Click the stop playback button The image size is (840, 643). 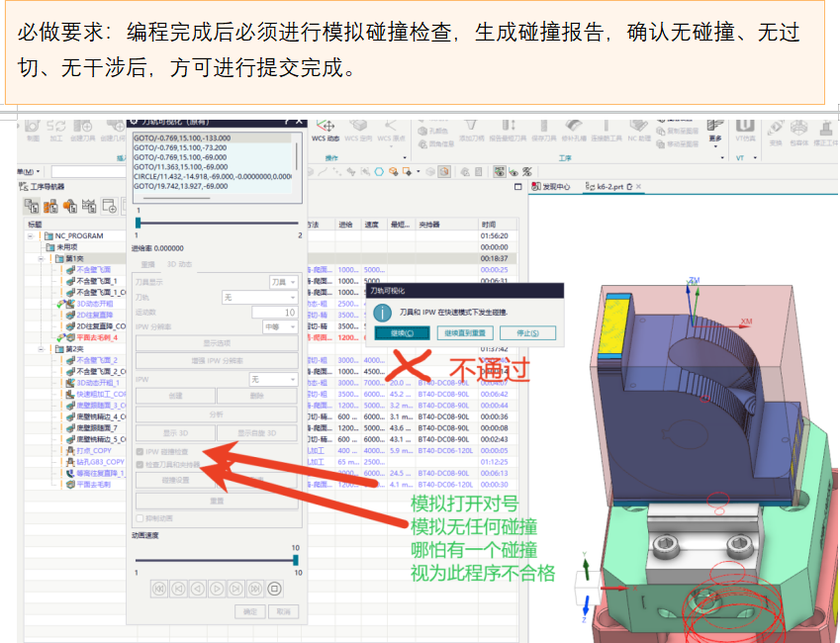[x=274, y=589]
